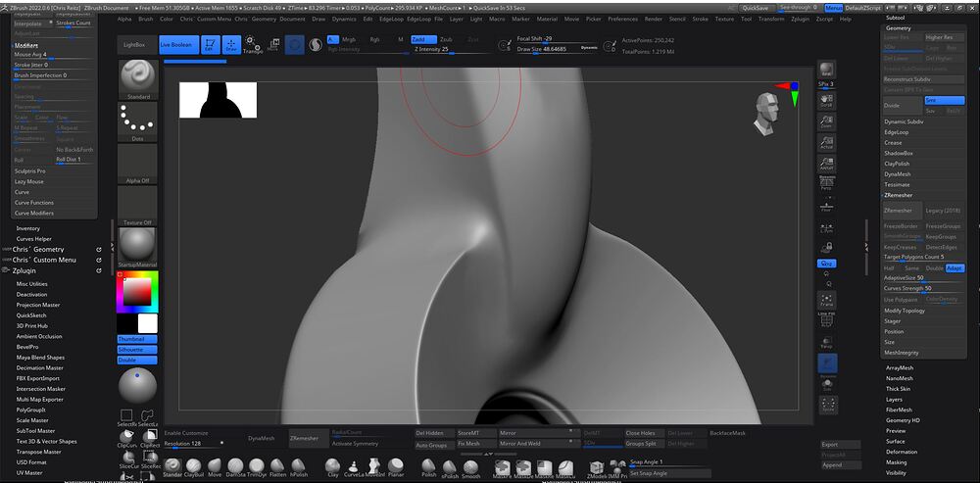Select the ClipCurve brush icon

click(126, 437)
